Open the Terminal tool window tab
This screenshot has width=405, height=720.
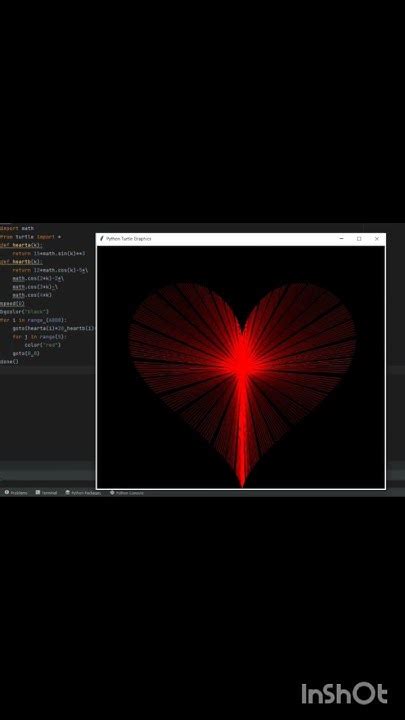[x=46, y=493]
